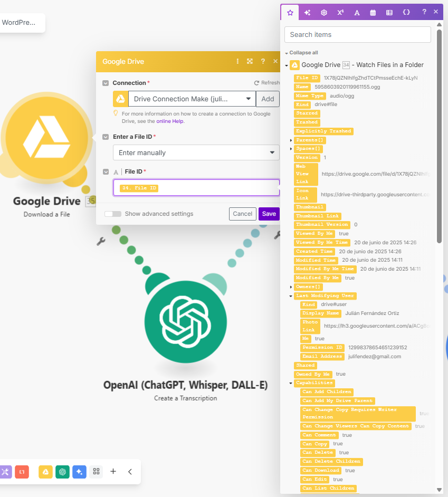Select the Name mapping pill
Viewport: 448px width, 497px height.
[302, 87]
